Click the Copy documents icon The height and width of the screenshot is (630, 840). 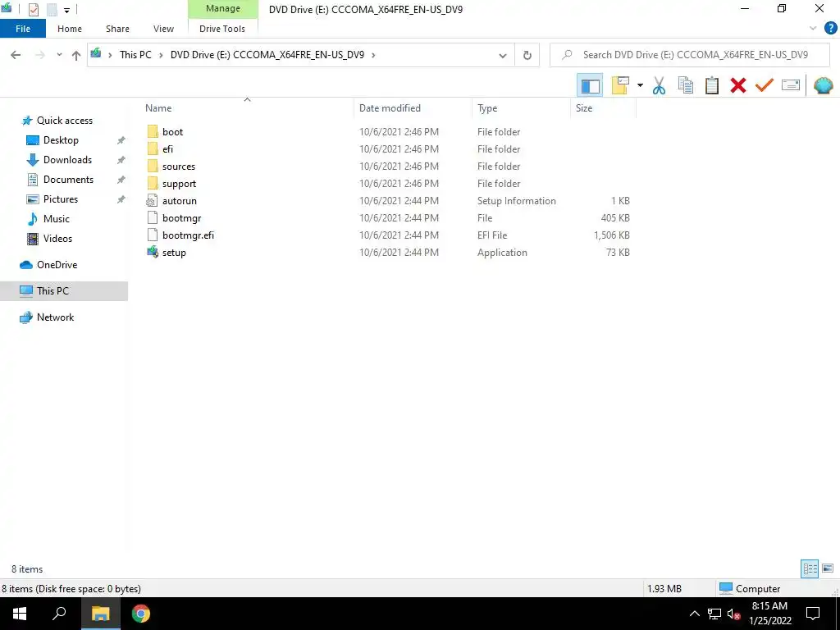coord(685,85)
